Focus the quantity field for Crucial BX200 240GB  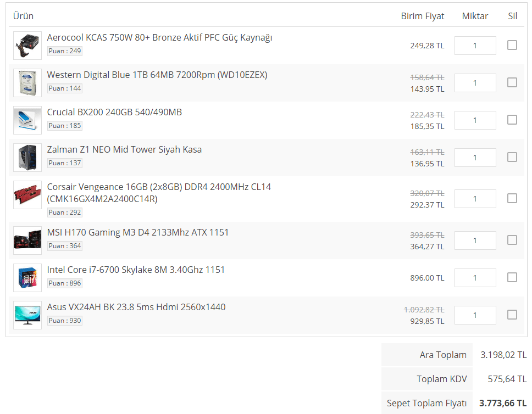tap(475, 120)
